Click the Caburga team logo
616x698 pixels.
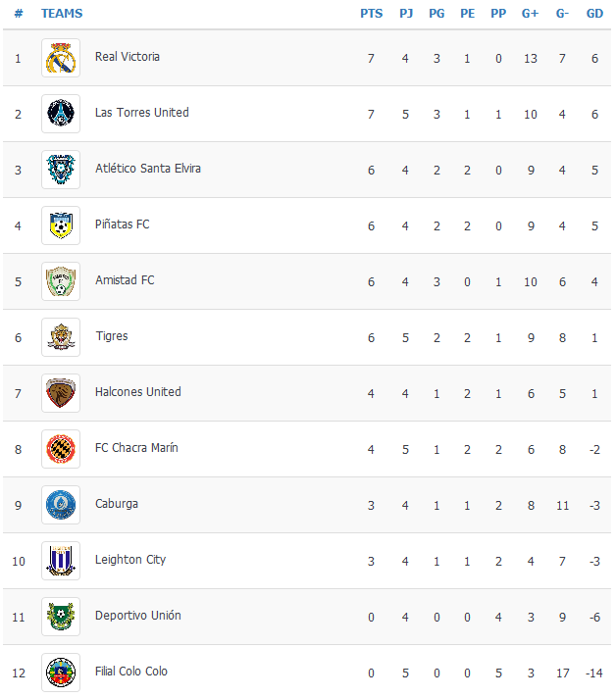(x=61, y=505)
